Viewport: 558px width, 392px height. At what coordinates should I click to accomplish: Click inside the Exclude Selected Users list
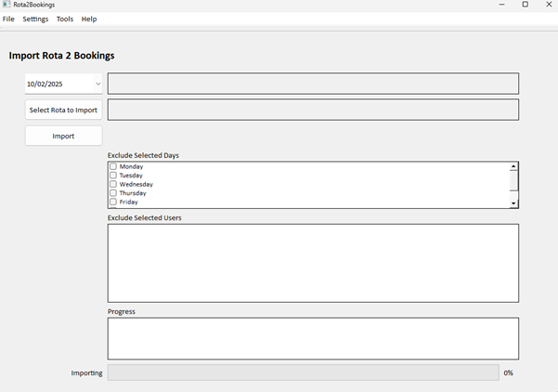pyautogui.click(x=313, y=263)
